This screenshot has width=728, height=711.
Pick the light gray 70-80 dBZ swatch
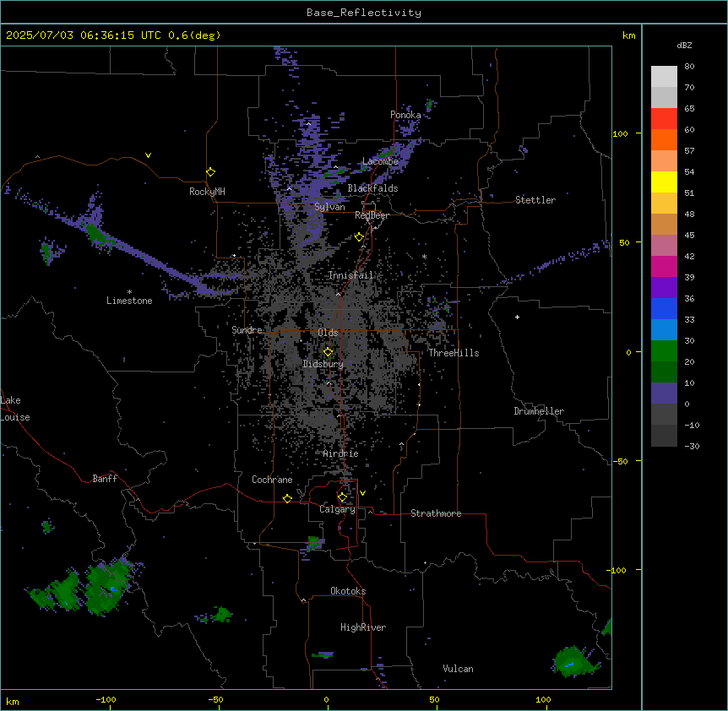[664, 76]
